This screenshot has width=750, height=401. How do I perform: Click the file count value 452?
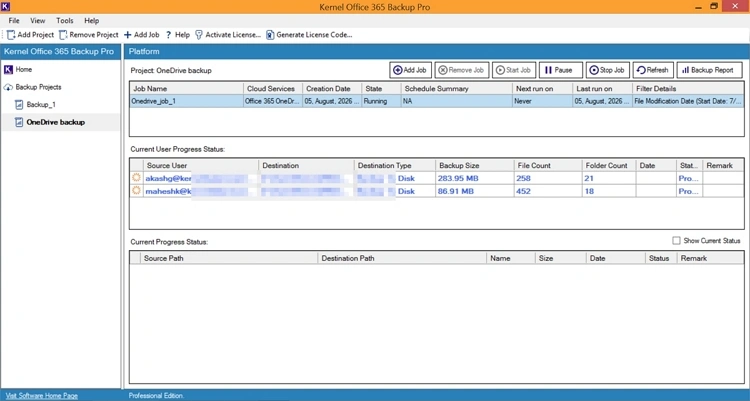pos(523,191)
